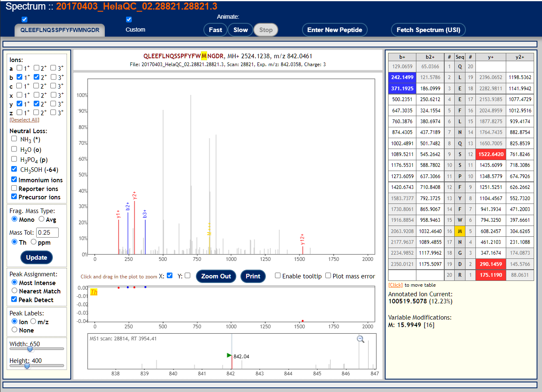Image resolution: width=542 pixels, height=392 pixels.
Task: Enable z ion 3+ checkbox
Action: click(53, 112)
